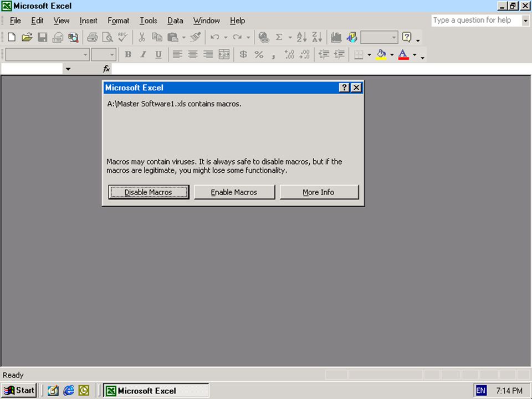Click the Font Color red A
Image resolution: width=532 pixels, height=399 pixels.
403,54
